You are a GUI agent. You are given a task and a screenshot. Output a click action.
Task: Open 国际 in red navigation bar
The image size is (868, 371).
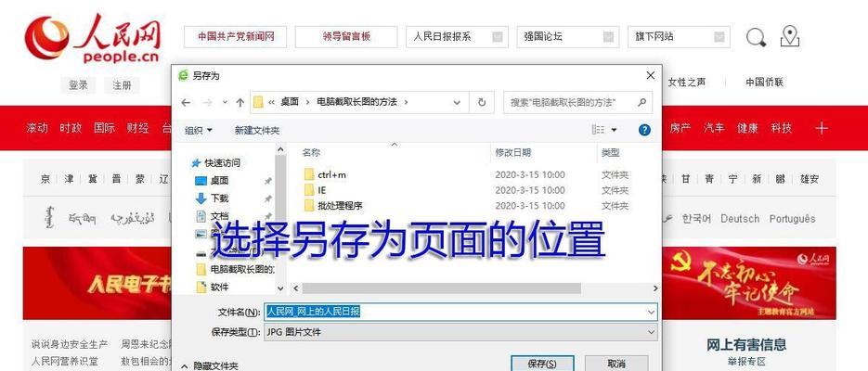(105, 128)
